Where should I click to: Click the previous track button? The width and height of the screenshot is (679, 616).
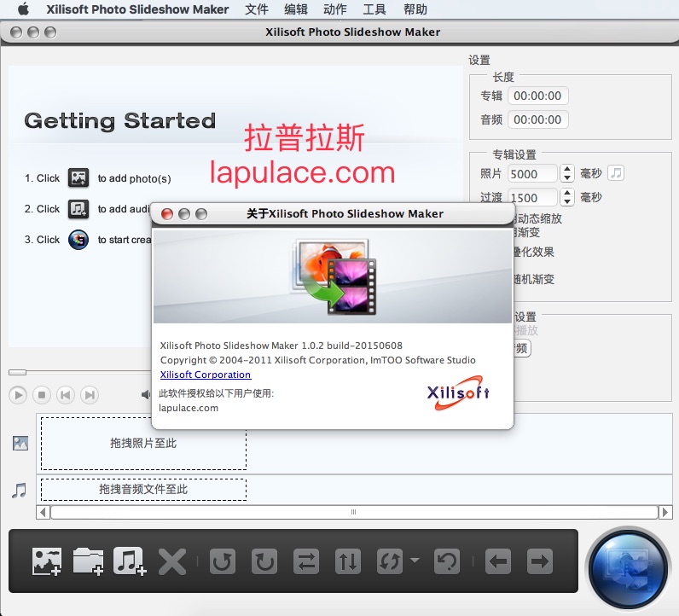[66, 395]
